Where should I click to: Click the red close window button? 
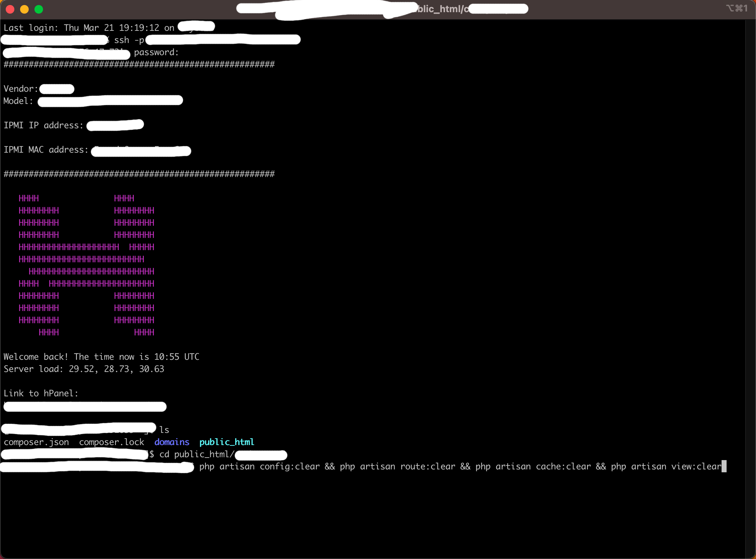(10, 9)
